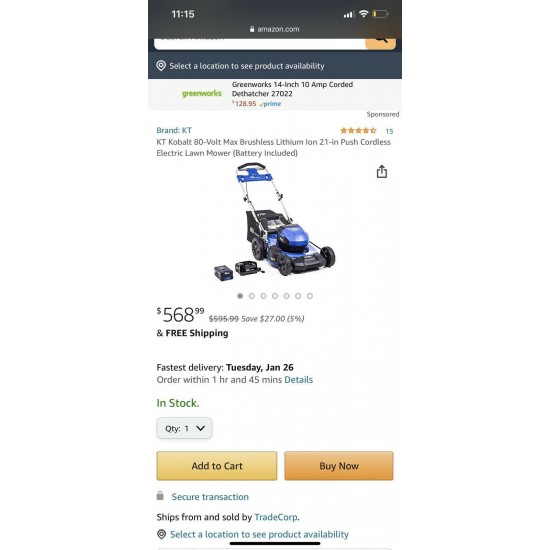Click the Buy Now button
Viewport: 550px width, 550px height.
339,466
